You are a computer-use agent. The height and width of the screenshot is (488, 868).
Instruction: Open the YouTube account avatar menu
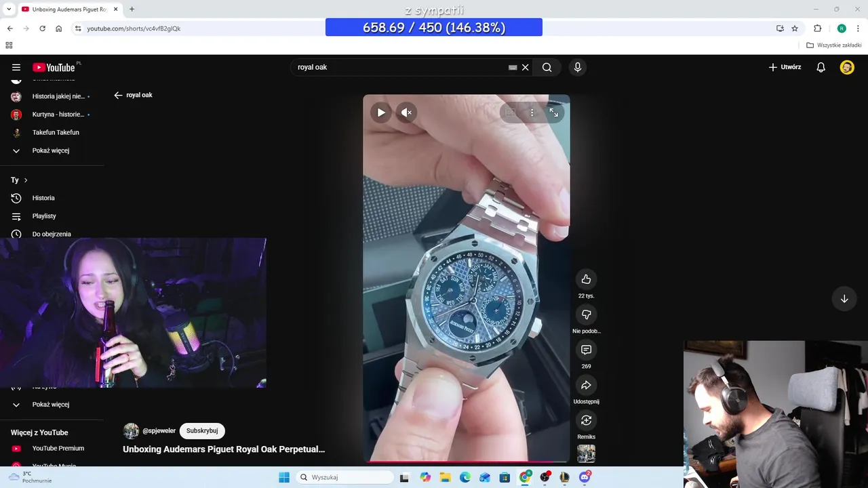[847, 67]
